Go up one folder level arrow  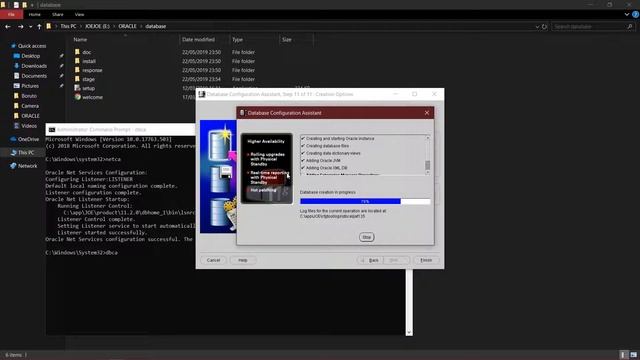39,27
